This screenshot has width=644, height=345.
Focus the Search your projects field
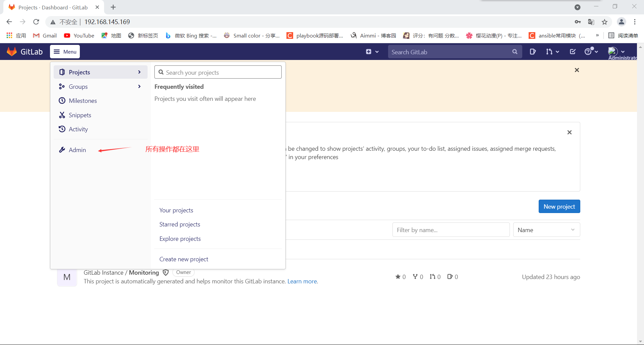pos(218,72)
